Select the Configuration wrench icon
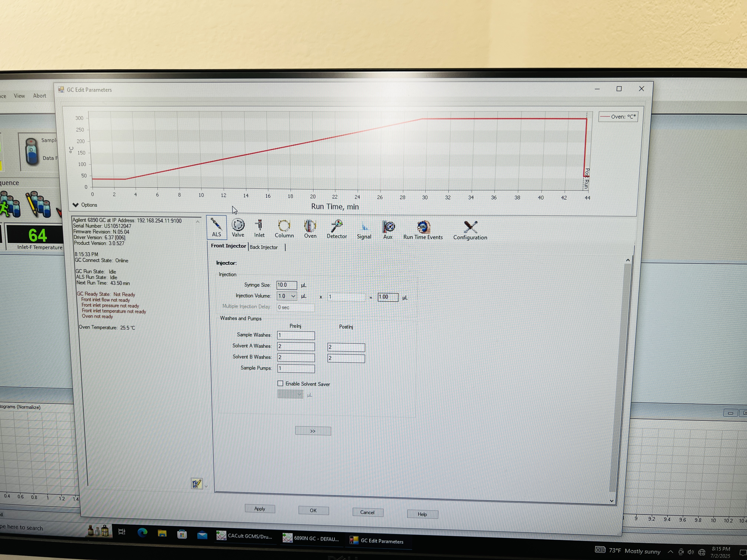Viewport: 747px width, 560px height. 470,228
